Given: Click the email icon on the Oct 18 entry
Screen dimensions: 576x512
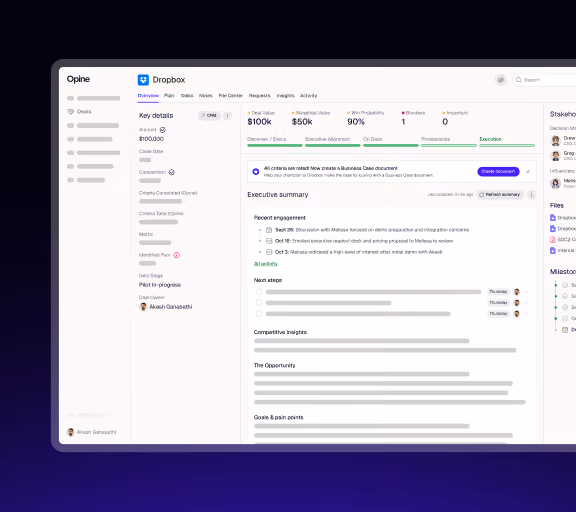Looking at the screenshot, I should click(269, 241).
